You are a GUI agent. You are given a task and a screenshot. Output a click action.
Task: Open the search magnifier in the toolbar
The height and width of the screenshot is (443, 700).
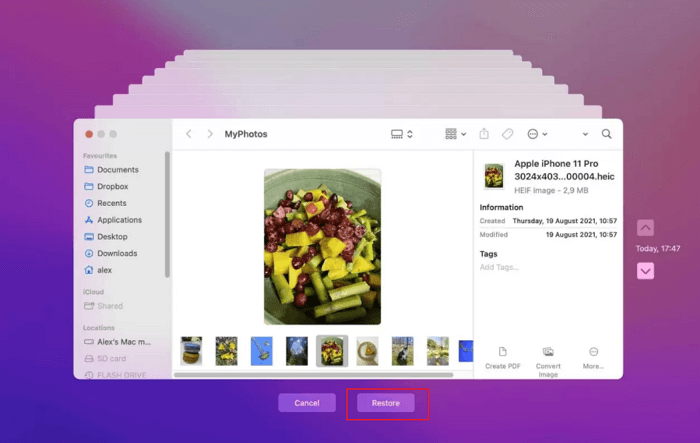tap(606, 134)
